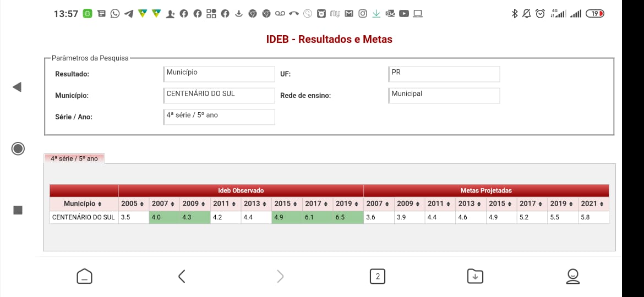The width and height of the screenshot is (644, 297).
Task: Click the green 4.0 value cell
Action: pos(164,217)
